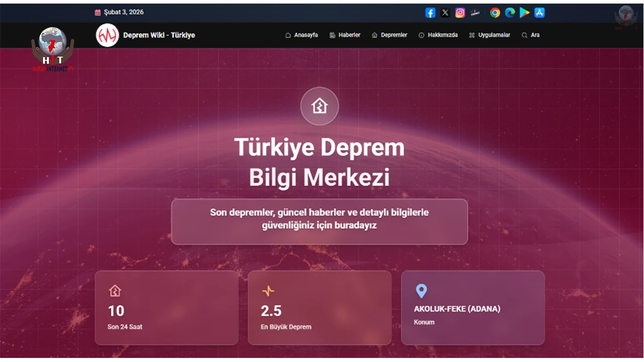Click the location pin icon on Konum card
The height and width of the screenshot is (362, 644).
point(422,291)
